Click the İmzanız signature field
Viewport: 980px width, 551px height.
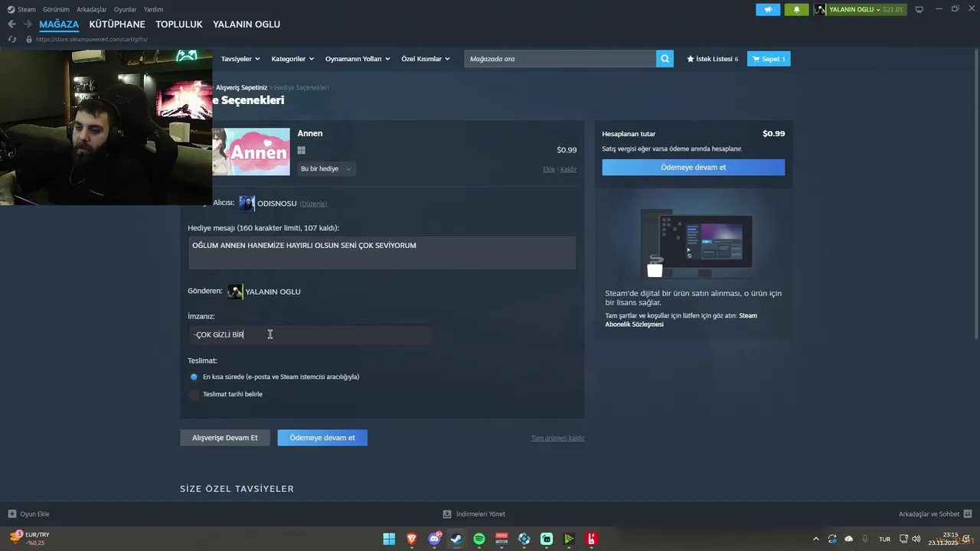pyautogui.click(x=309, y=334)
